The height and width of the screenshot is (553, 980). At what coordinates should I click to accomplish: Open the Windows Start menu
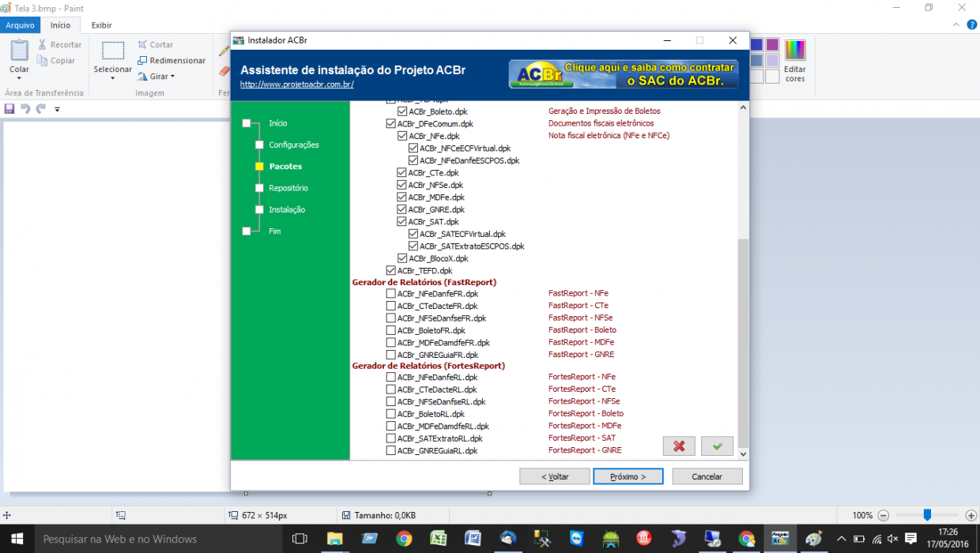pyautogui.click(x=17, y=539)
